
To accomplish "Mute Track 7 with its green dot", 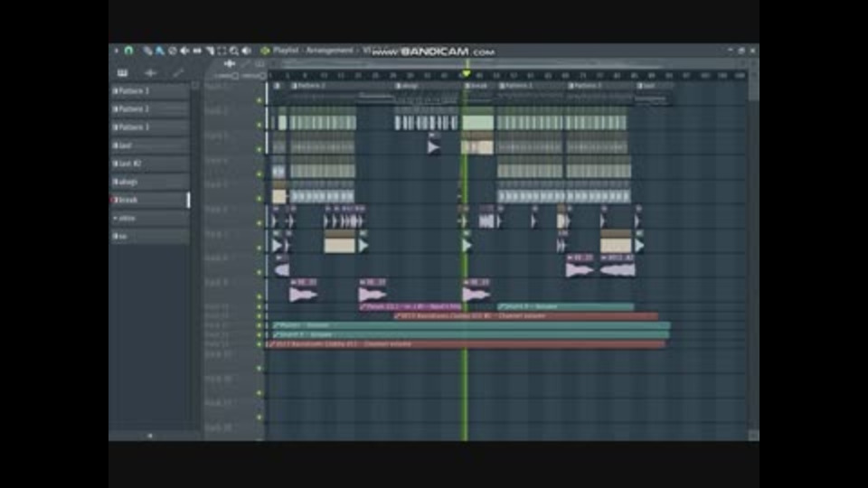I will click(x=259, y=248).
